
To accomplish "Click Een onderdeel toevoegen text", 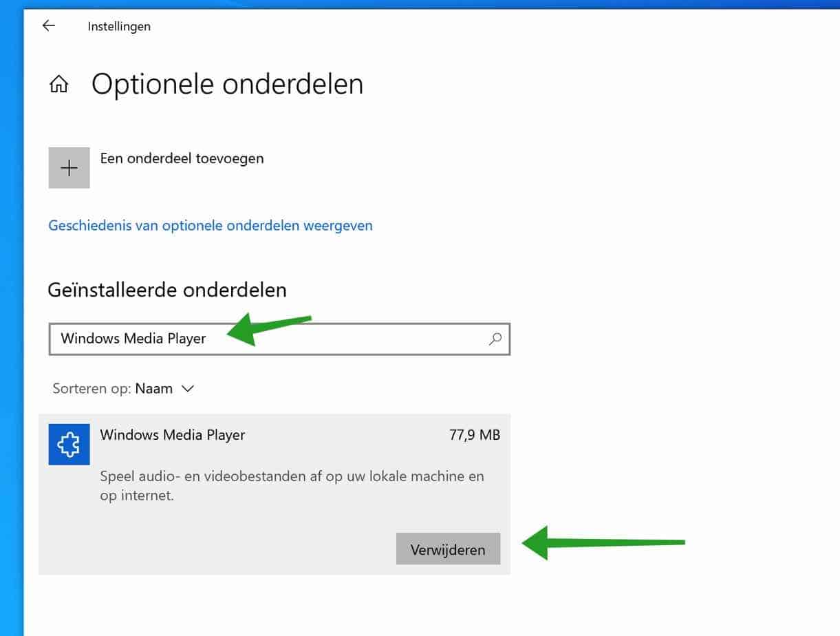I will click(182, 158).
